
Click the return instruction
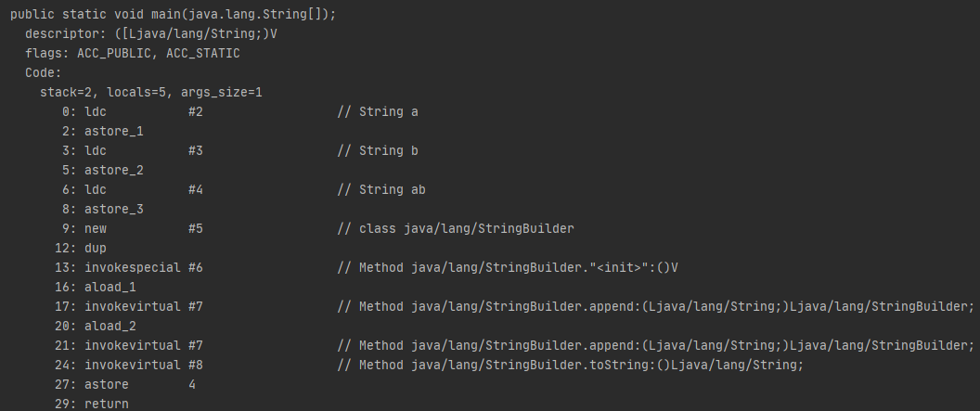[106, 404]
